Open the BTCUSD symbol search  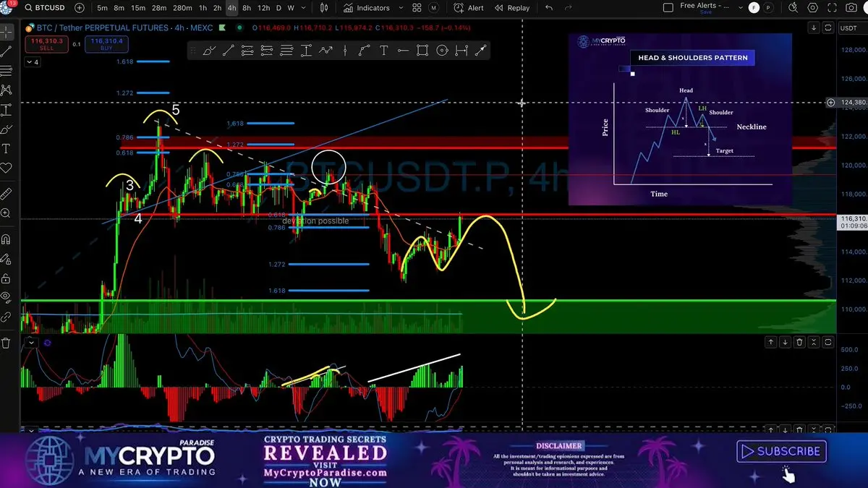tap(43, 8)
